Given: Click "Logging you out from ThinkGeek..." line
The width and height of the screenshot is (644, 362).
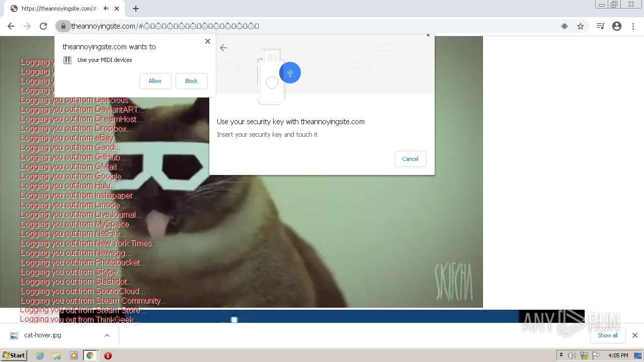Looking at the screenshot, I should [80, 319].
